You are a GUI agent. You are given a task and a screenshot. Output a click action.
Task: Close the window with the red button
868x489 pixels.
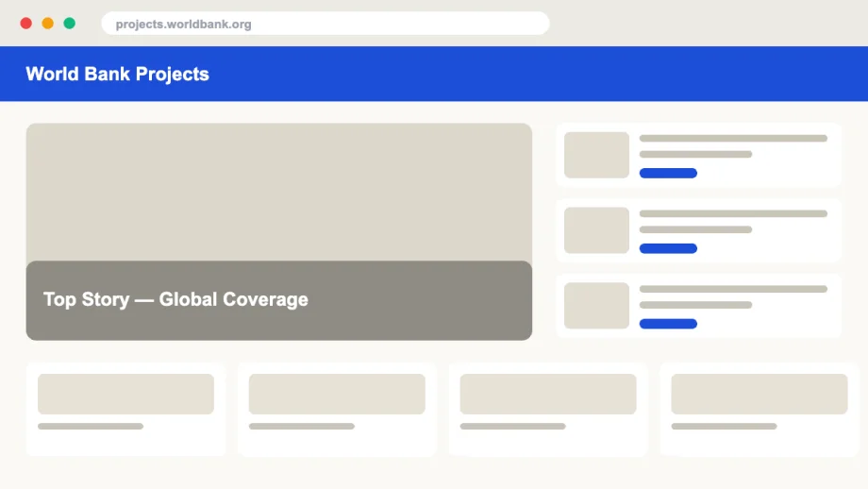tap(26, 24)
